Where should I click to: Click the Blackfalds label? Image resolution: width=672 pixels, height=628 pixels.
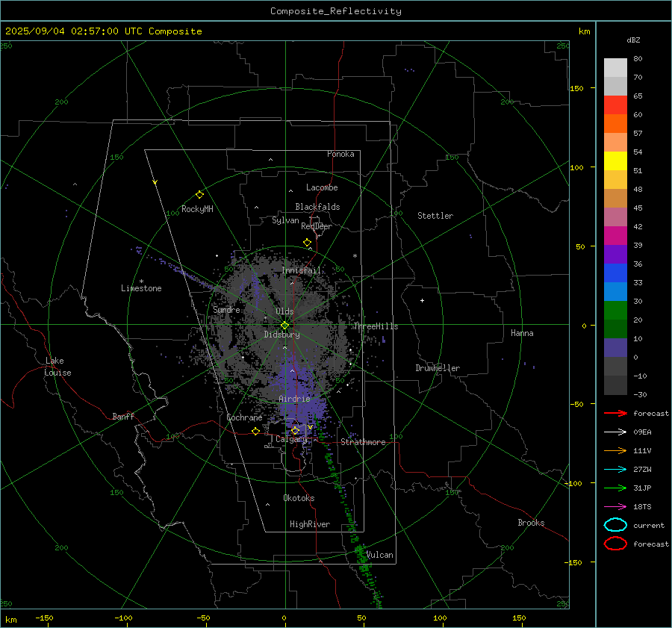(317, 207)
